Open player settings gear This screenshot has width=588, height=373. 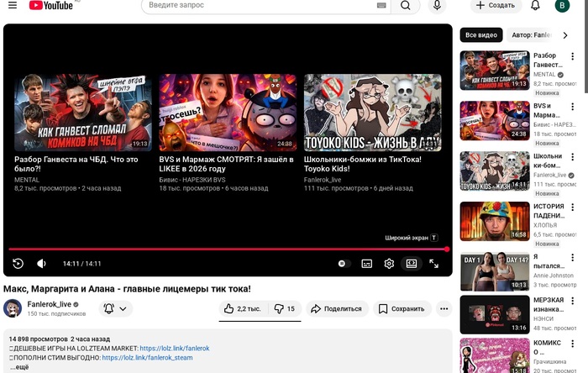(389, 264)
